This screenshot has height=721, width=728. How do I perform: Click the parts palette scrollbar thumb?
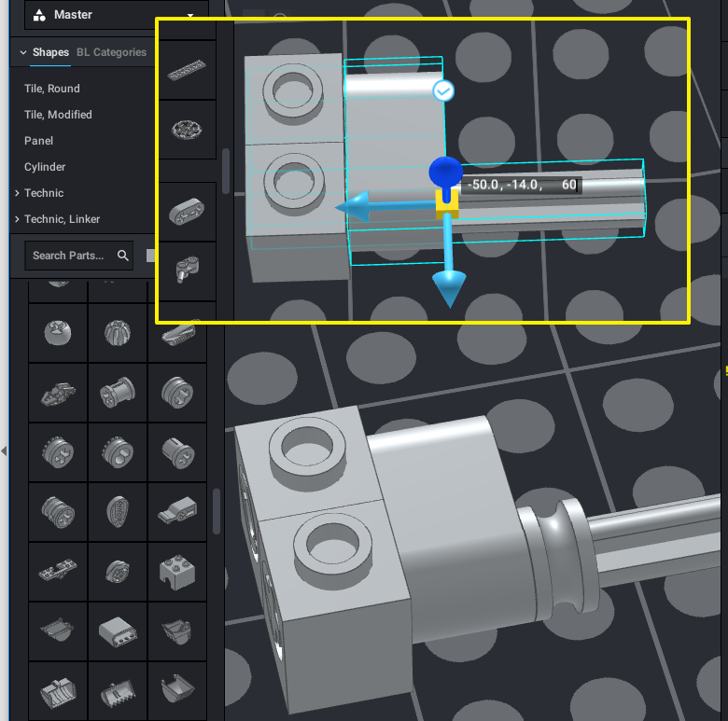[217, 511]
